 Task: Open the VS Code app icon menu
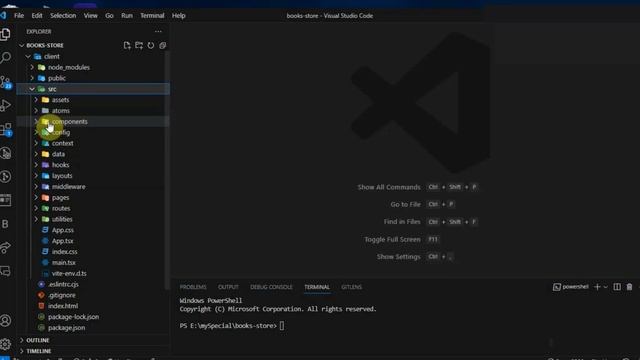[x=3, y=16]
